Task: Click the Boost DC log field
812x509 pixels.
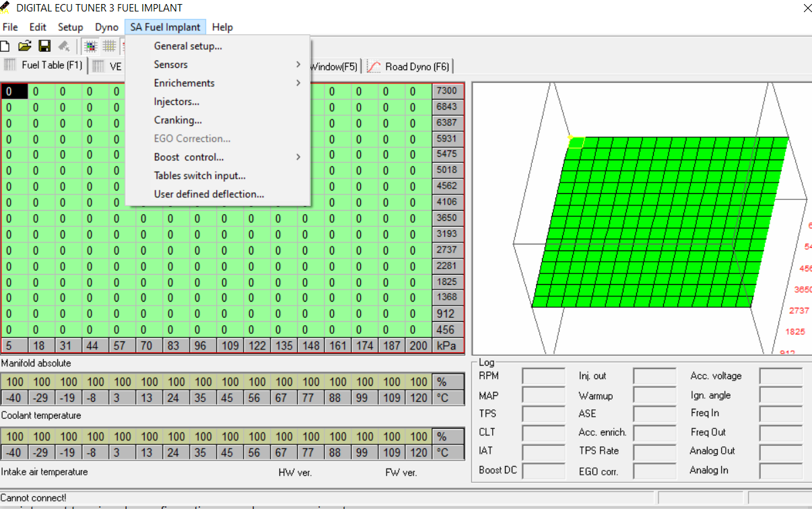Action: [544, 471]
